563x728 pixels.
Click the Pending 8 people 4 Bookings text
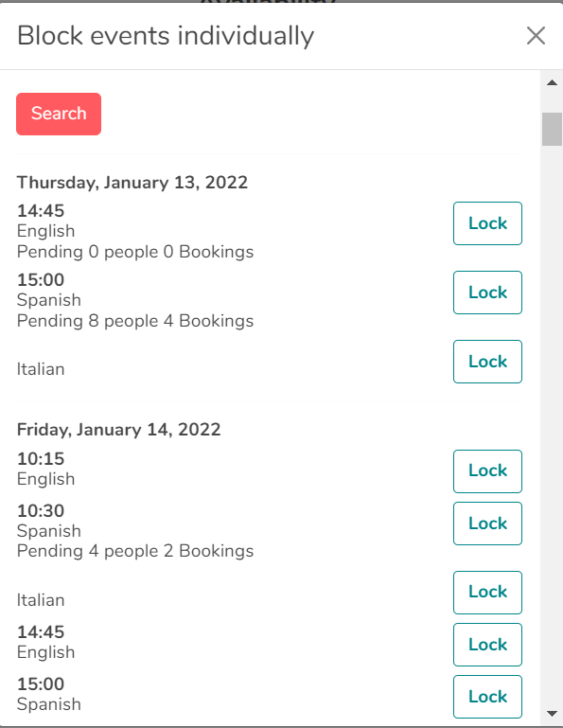[x=135, y=321]
